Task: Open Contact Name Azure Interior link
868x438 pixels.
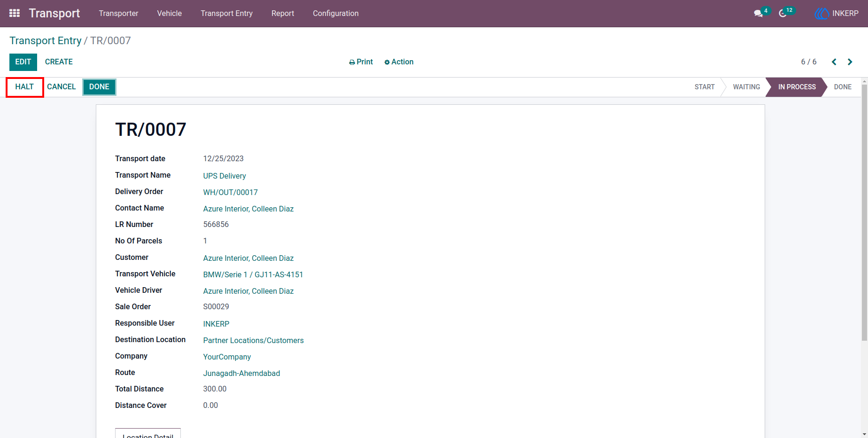Action: pyautogui.click(x=248, y=209)
